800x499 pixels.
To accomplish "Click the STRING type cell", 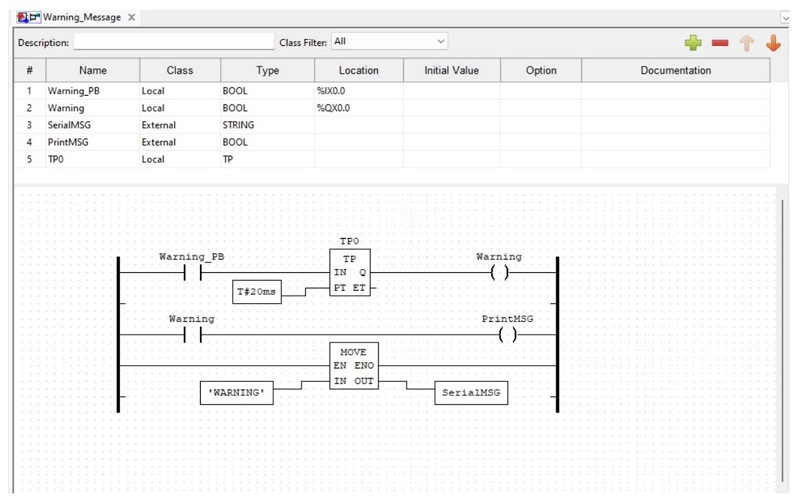I will coord(267,125).
